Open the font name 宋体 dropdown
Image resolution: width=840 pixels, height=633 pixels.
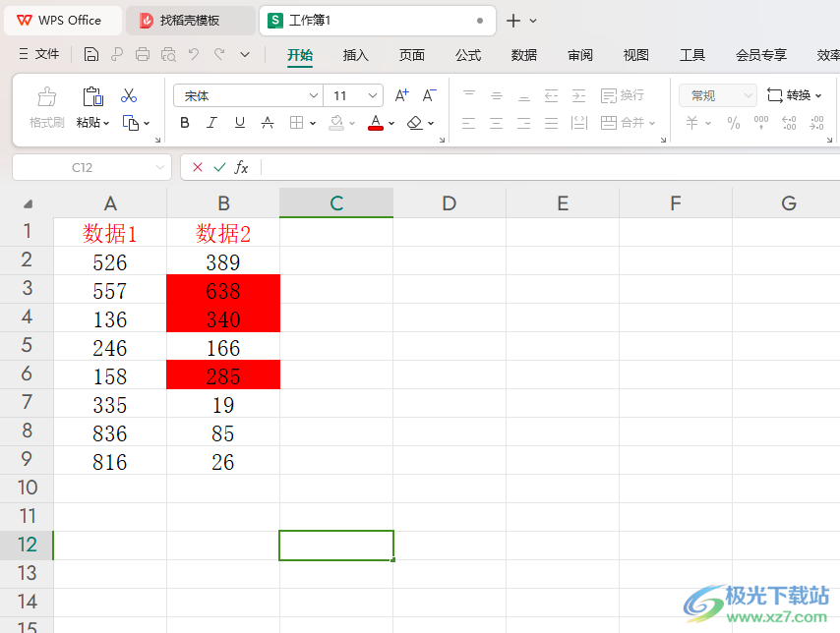(x=314, y=96)
